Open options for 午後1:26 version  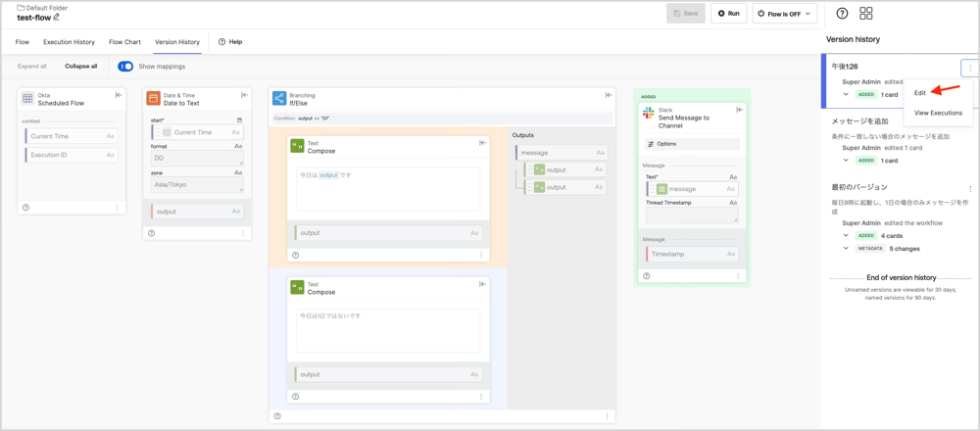point(970,69)
